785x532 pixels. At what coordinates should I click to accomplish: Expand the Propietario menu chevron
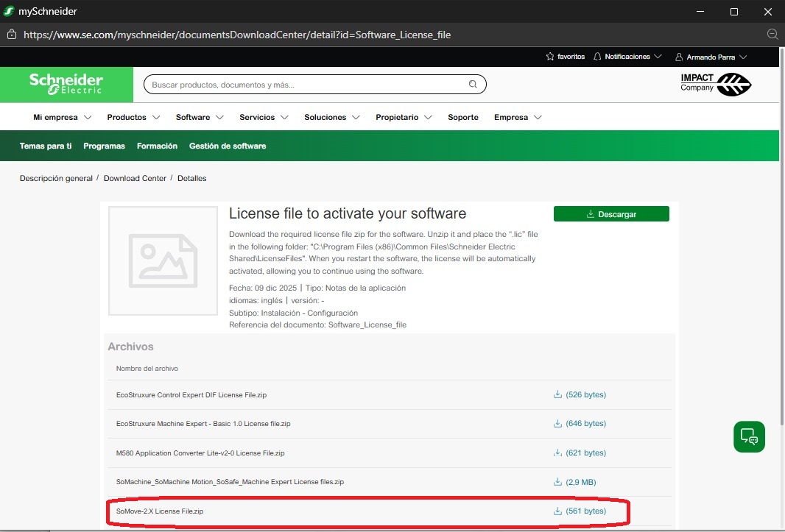click(428, 117)
